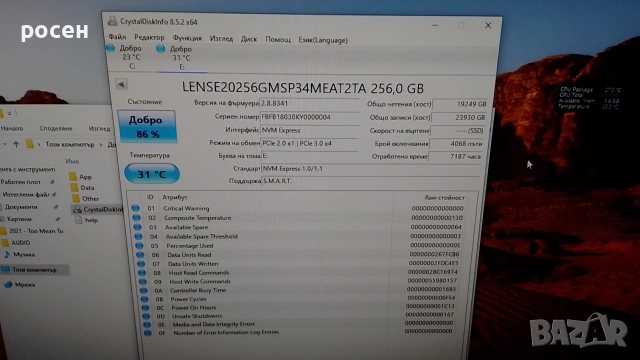Screen dimensions: 640x360
Task: Click status icon of Controller Busy Time row
Action: [143, 291]
